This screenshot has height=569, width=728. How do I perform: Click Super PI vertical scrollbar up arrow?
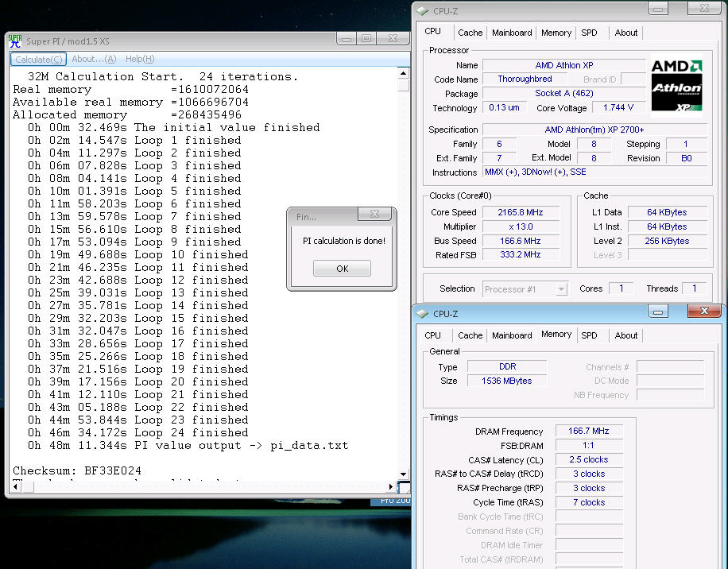click(x=403, y=73)
